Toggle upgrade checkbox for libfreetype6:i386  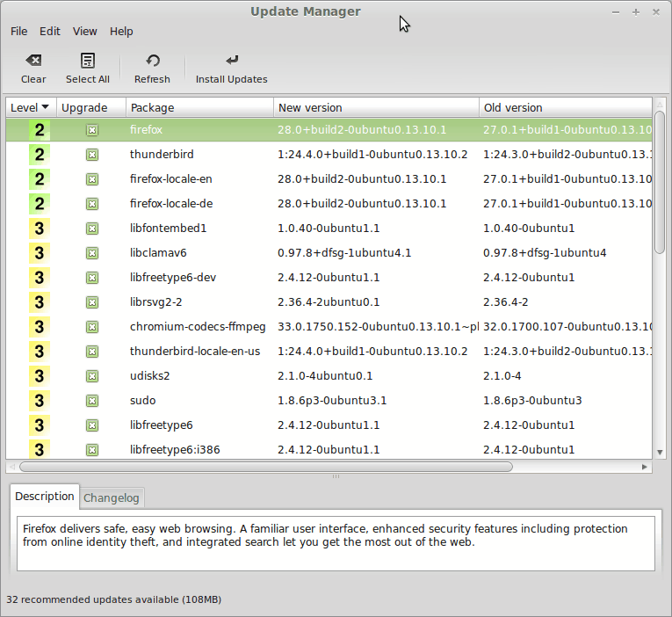tap(92, 450)
